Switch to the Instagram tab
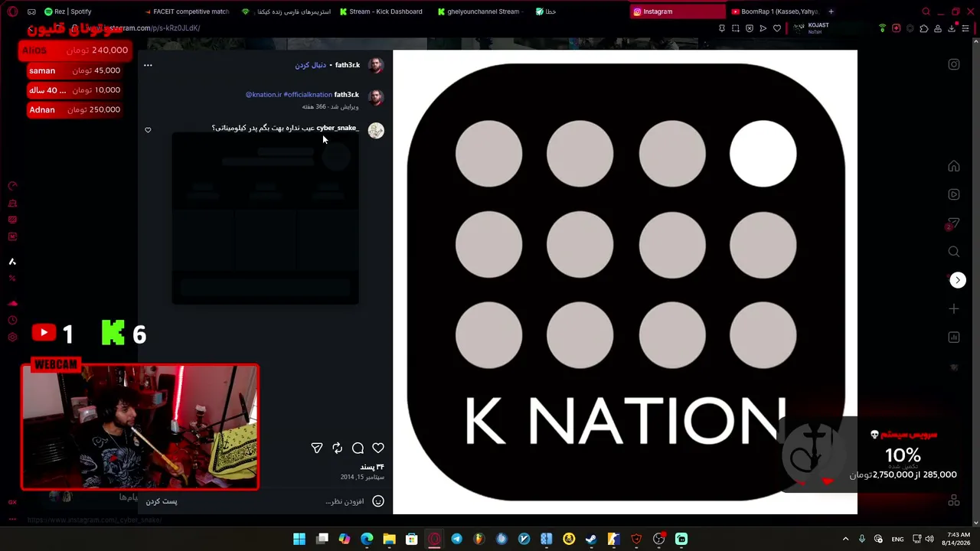This screenshot has height=551, width=980. (677, 11)
